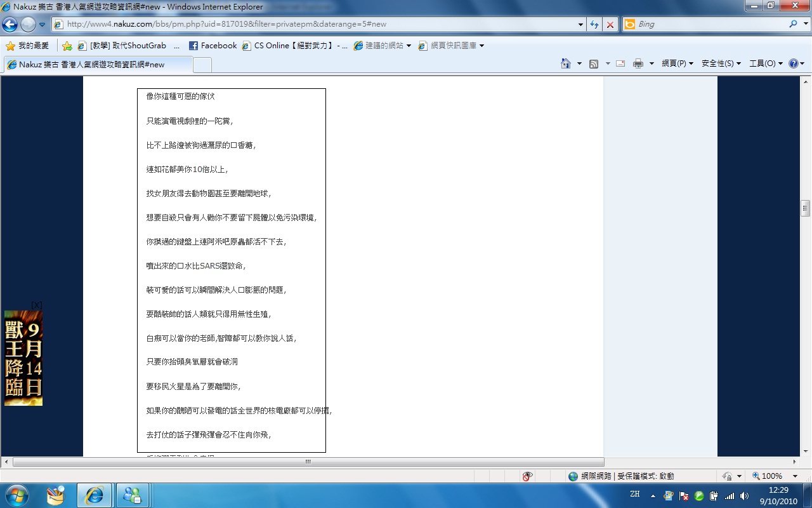
Task: Add current site to favorites bar
Action: coord(67,46)
